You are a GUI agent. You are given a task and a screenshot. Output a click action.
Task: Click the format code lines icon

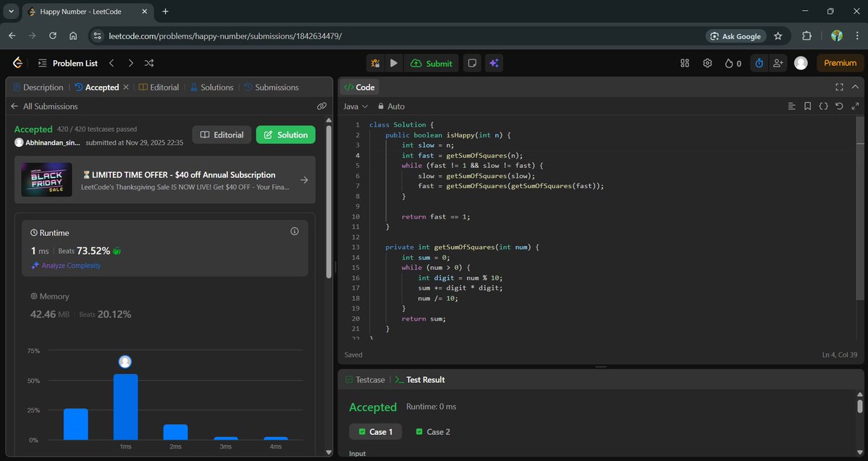[791, 106]
